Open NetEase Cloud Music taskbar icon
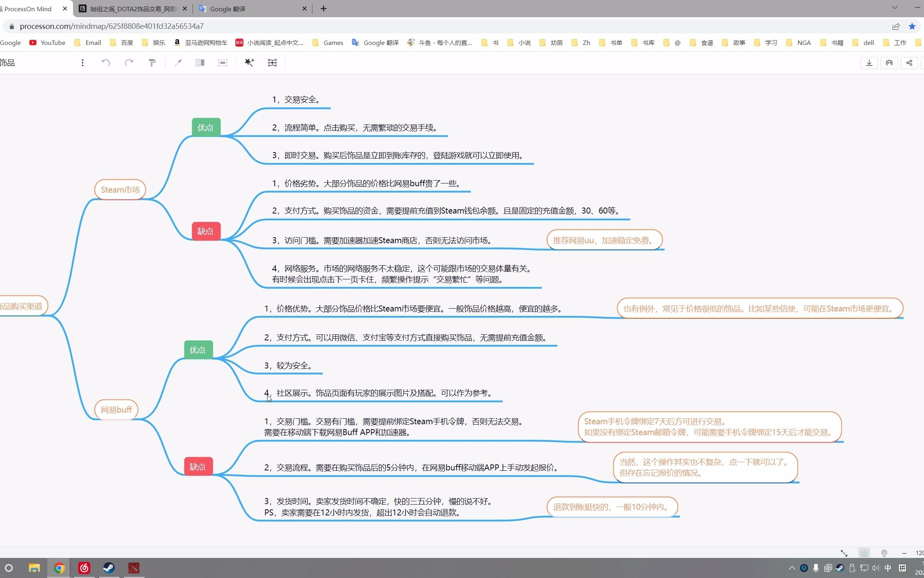 click(x=84, y=568)
